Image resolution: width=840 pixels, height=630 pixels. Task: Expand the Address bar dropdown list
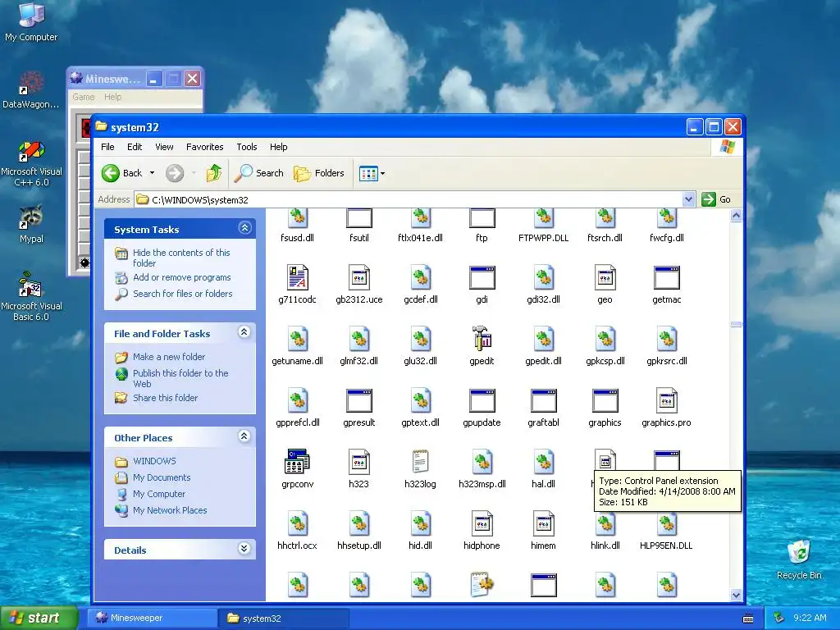click(688, 199)
